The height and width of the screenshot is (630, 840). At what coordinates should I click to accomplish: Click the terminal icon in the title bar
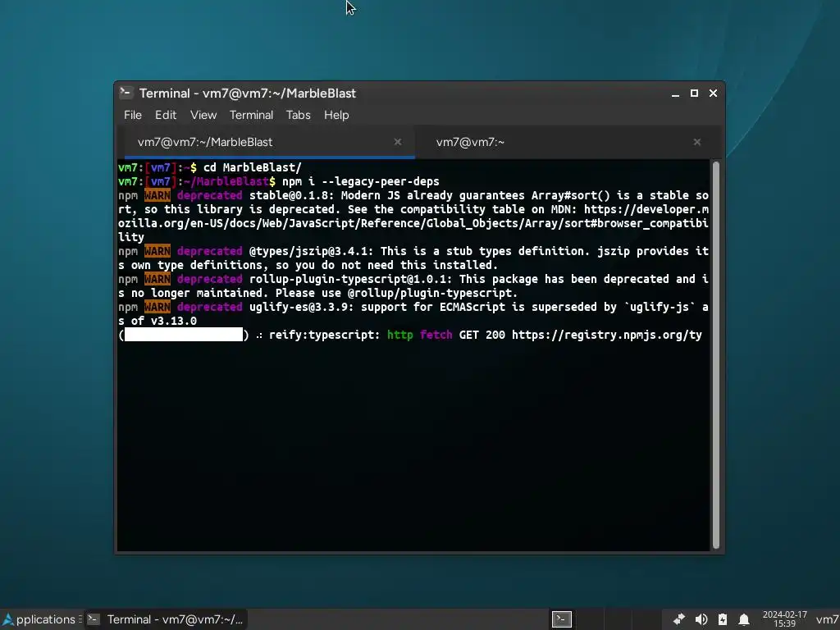pos(126,93)
